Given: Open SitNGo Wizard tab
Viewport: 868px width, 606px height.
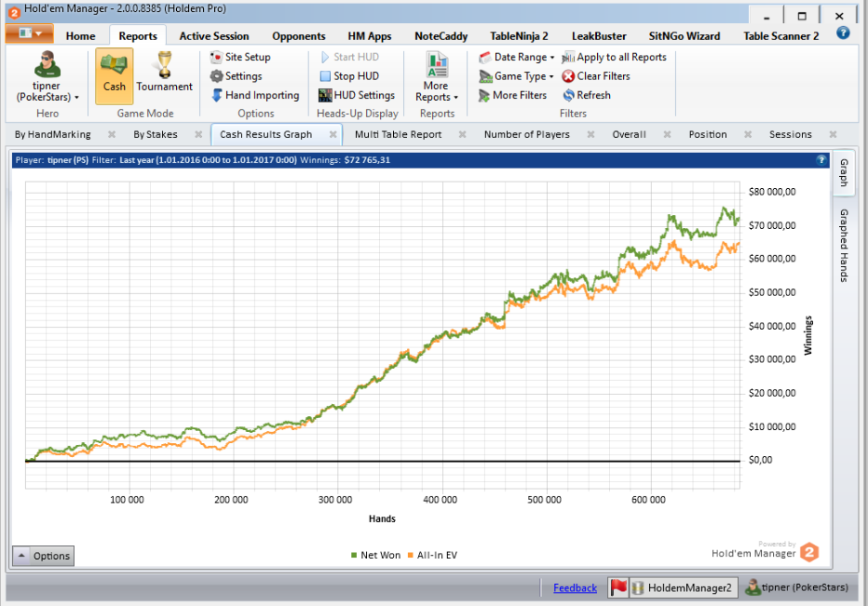Looking at the screenshot, I should [x=685, y=36].
